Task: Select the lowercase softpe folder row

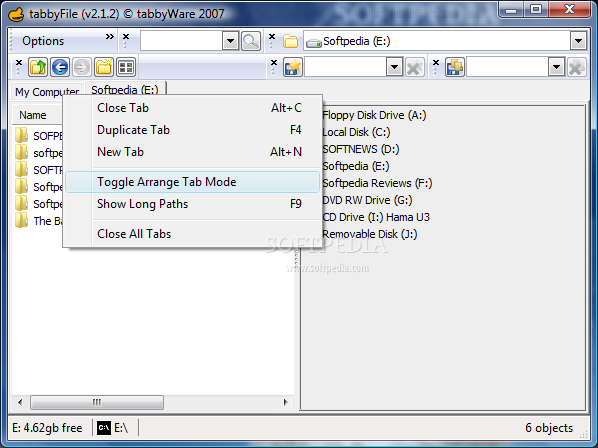Action: click(x=39, y=153)
